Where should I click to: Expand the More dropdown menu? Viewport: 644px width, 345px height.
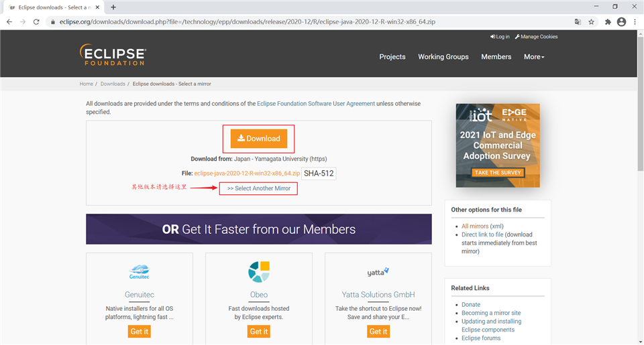pos(534,57)
